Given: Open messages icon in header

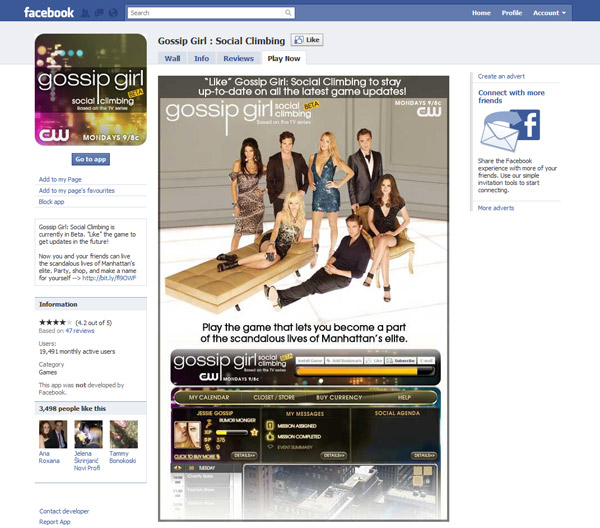Looking at the screenshot, I should 99,13.
